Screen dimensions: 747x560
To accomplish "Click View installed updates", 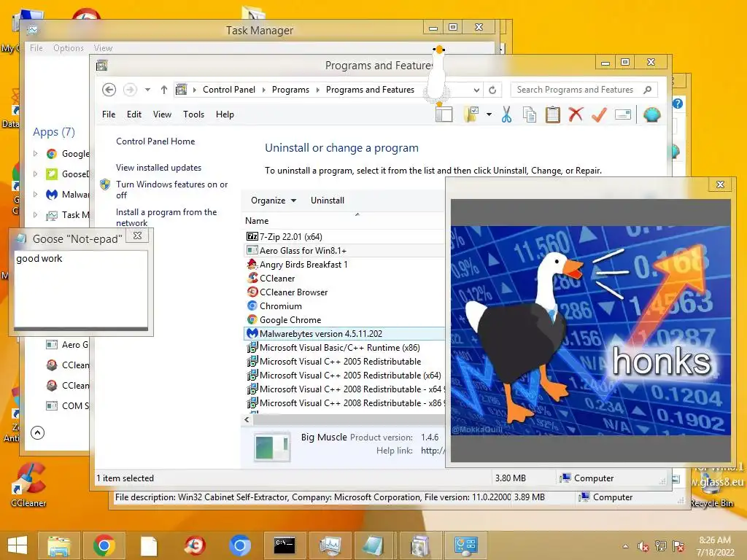I will [x=158, y=168].
